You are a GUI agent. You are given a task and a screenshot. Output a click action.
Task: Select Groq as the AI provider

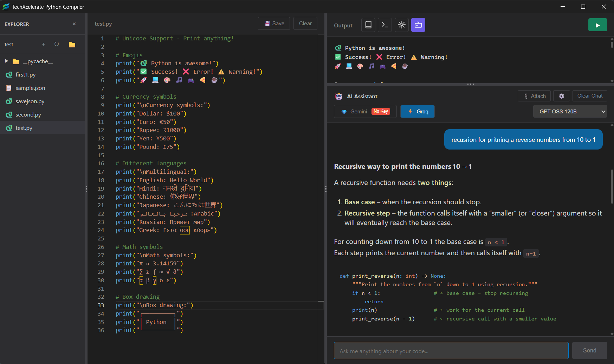(x=417, y=111)
